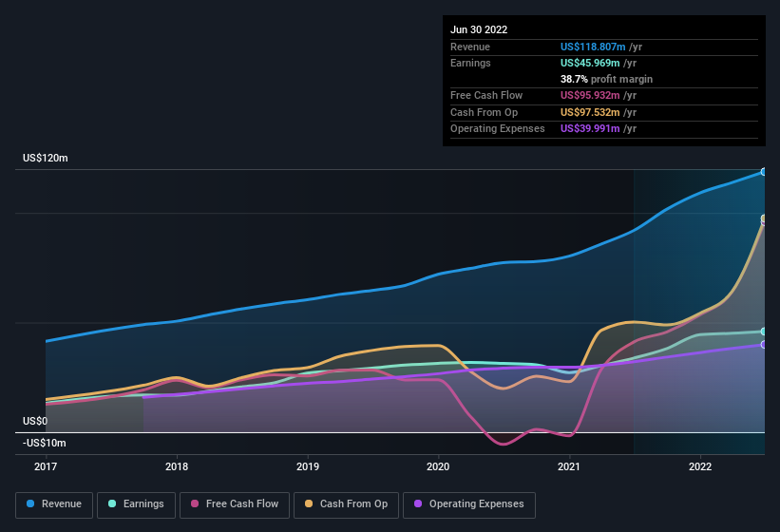780x532 pixels.
Task: Click the US$0 y-axis label
Action: pyautogui.click(x=35, y=421)
